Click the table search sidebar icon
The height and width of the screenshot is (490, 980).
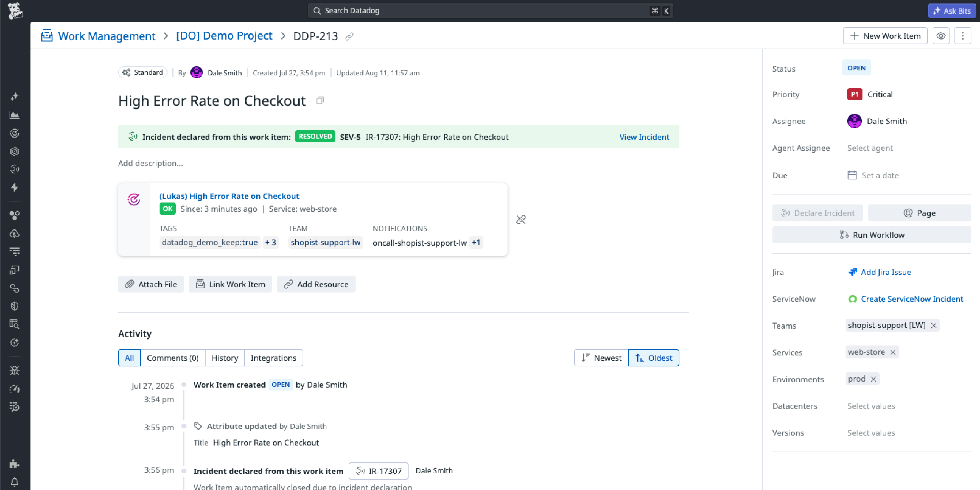(14, 324)
